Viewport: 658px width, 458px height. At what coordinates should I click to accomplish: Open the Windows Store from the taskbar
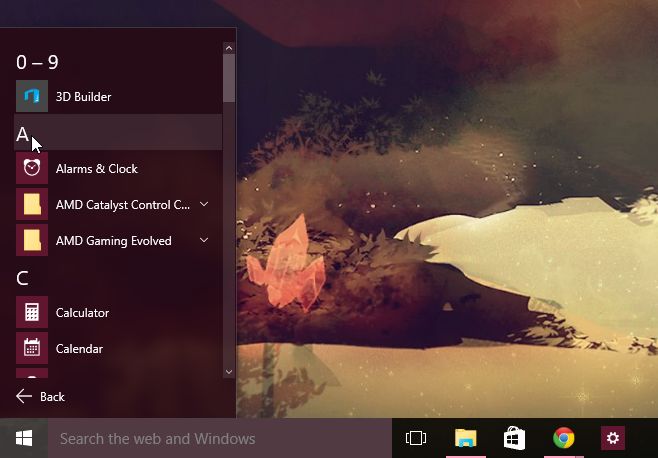[514, 438]
